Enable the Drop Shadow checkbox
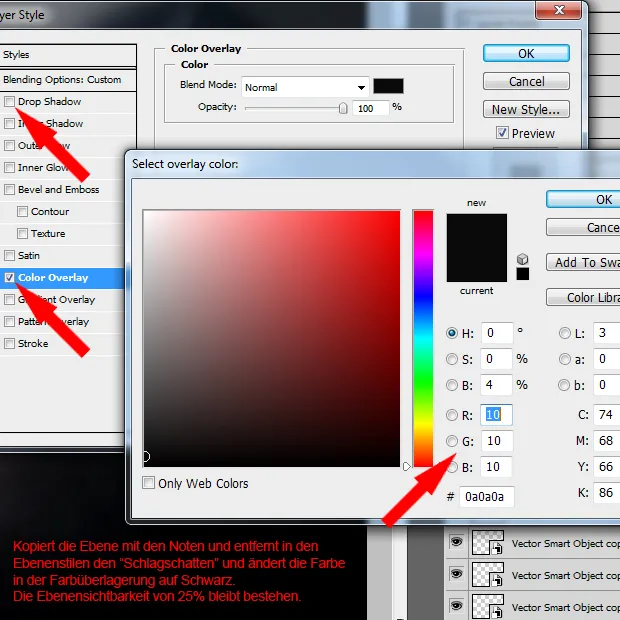Viewport: 620px width, 620px height. click(10, 102)
